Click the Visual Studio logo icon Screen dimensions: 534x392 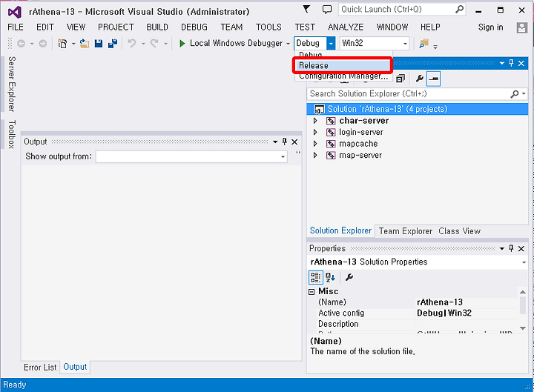click(15, 13)
